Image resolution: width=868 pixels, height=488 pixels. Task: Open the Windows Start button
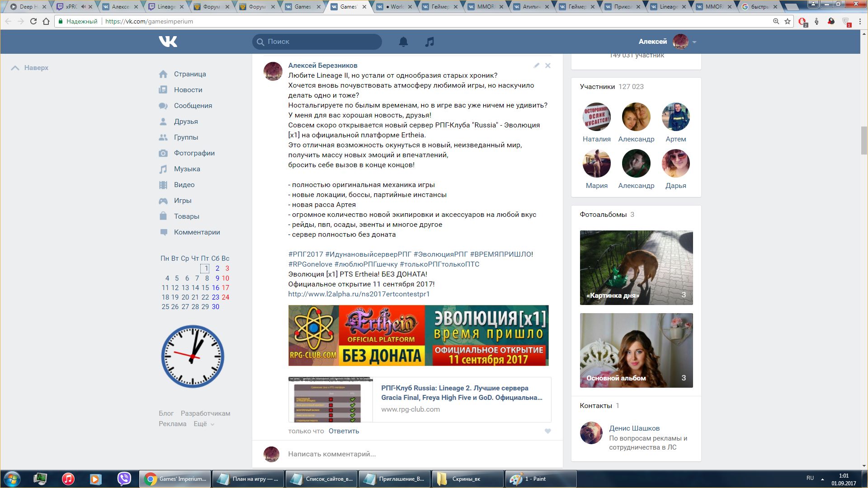(x=12, y=479)
